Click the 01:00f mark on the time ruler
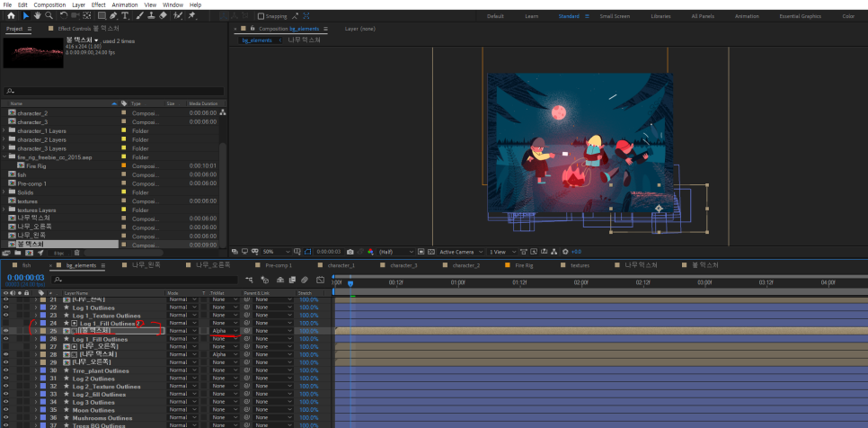 [457, 282]
